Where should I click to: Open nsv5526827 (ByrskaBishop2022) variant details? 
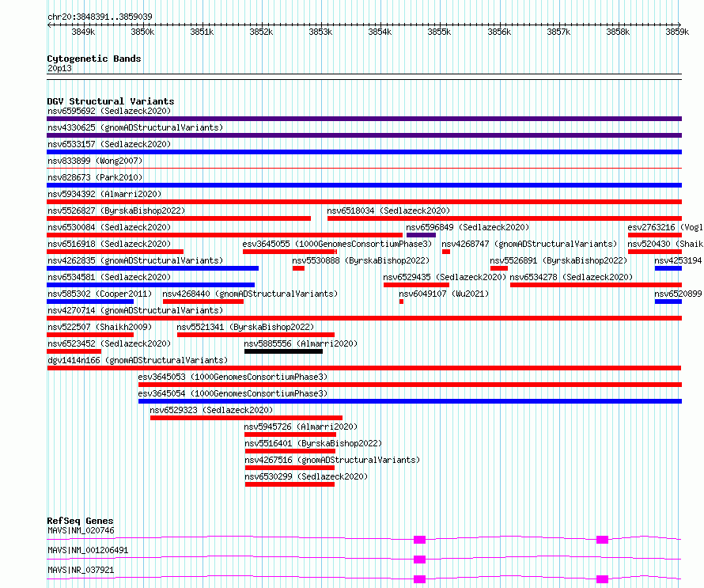[116, 211]
